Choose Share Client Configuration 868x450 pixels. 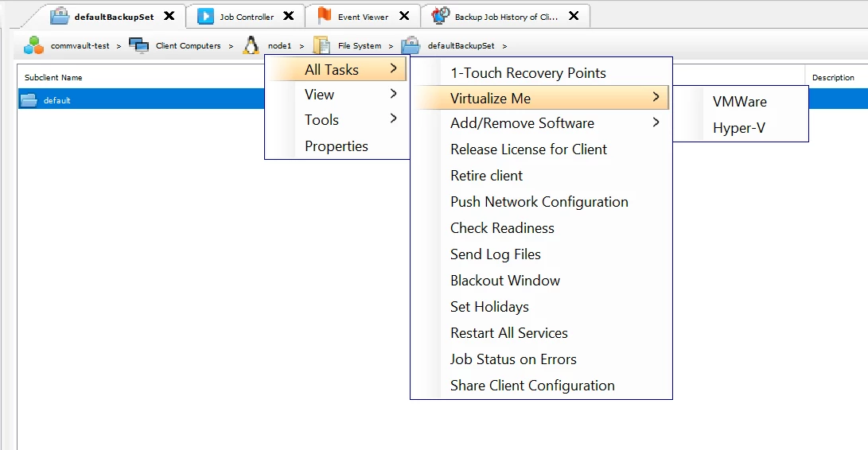tap(541, 386)
